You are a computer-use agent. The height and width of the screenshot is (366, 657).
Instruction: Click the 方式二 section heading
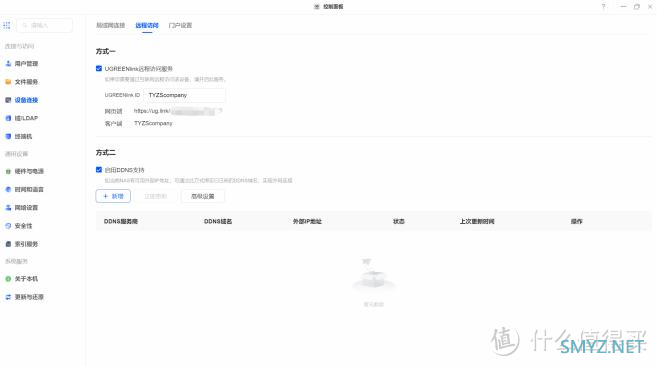click(106, 153)
